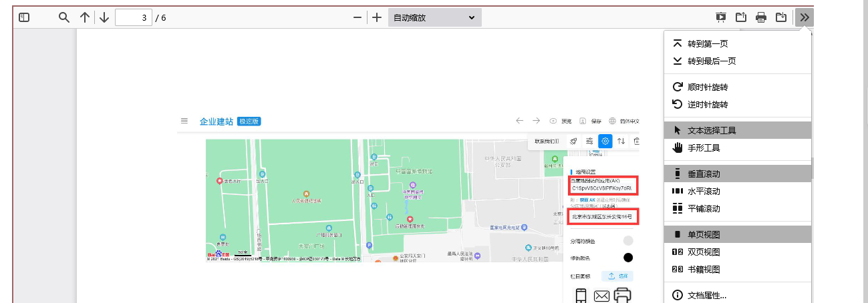Click the open file icon
Image resolution: width=868 pixels, height=303 pixels.
click(741, 17)
